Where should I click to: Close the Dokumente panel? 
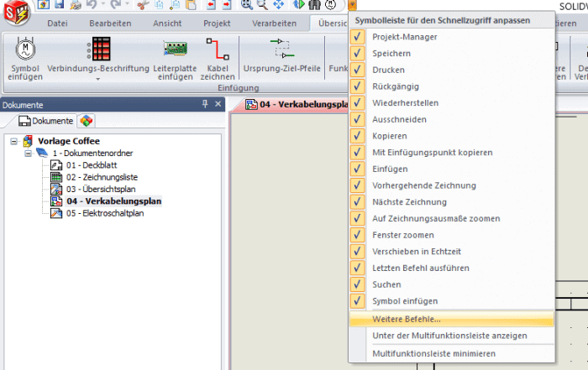[x=218, y=104]
